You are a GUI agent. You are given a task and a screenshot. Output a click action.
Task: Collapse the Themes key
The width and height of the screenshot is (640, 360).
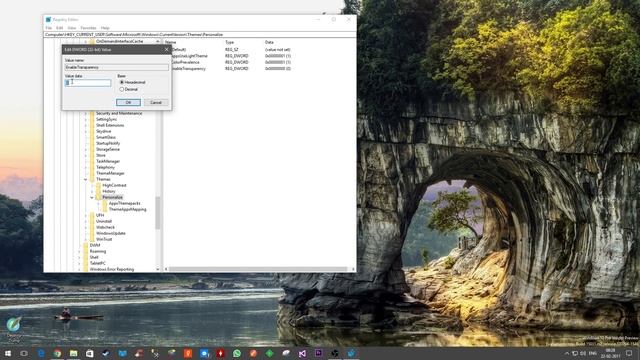pos(86,179)
